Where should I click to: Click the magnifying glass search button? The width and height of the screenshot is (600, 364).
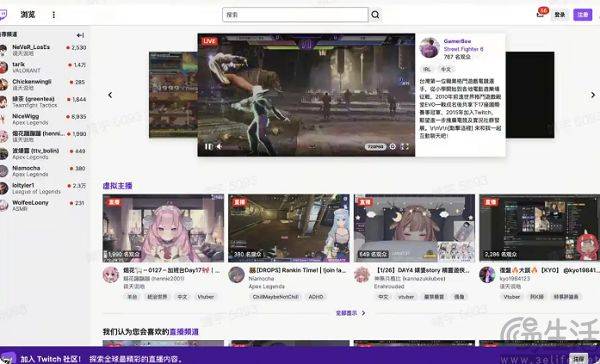click(375, 15)
